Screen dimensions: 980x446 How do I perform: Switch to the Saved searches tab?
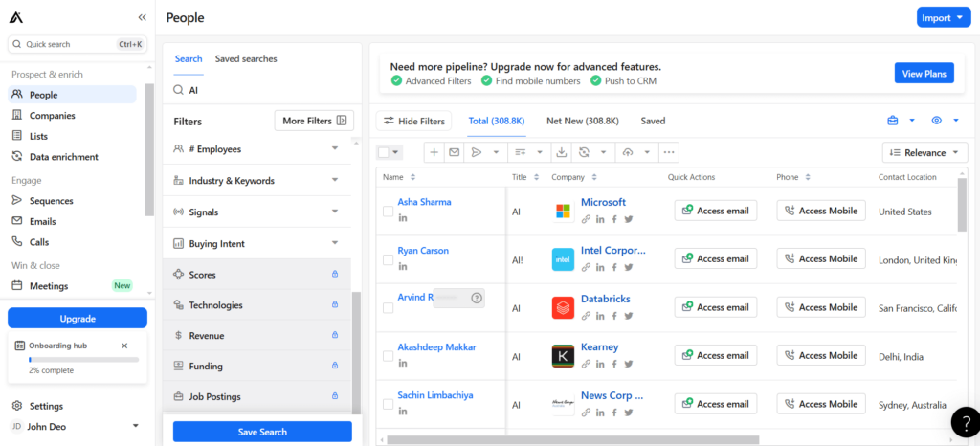coord(246,58)
